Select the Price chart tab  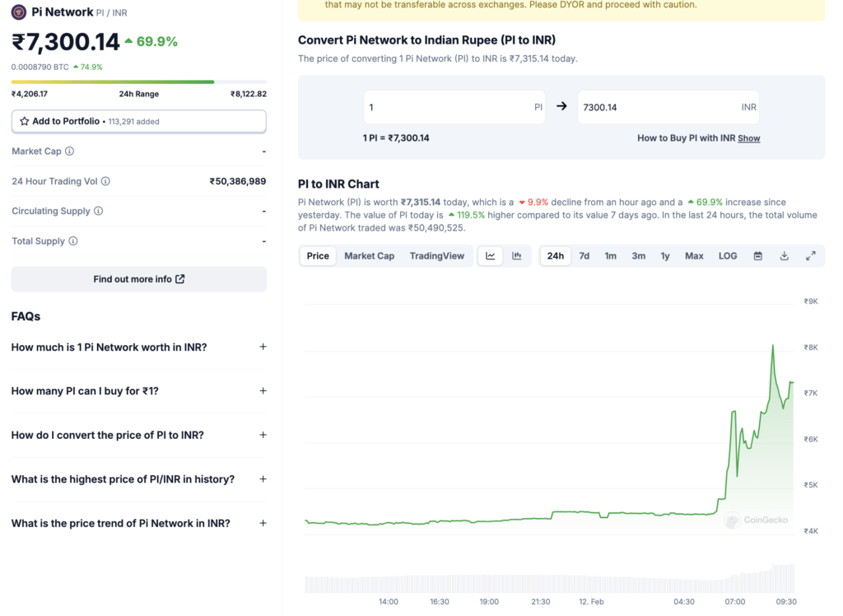[x=318, y=256]
